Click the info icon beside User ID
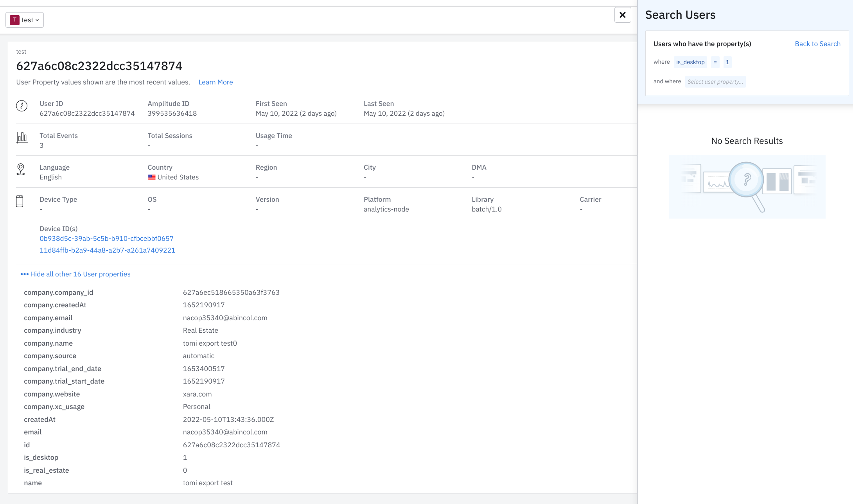Image resolution: width=853 pixels, height=504 pixels. point(22,106)
